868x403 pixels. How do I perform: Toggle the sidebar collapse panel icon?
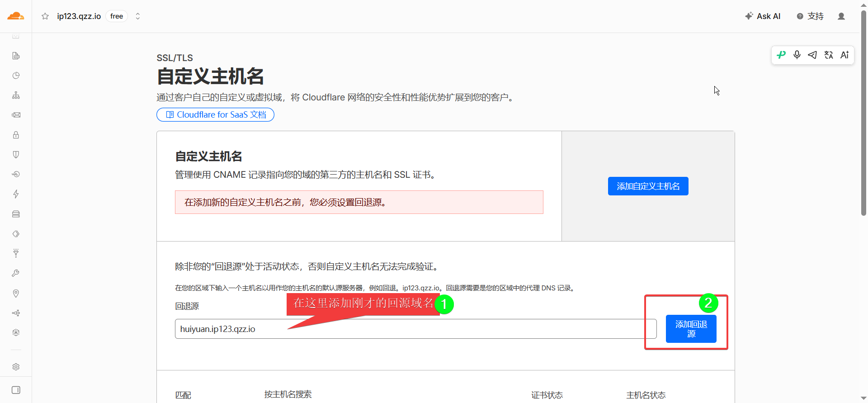[16, 390]
